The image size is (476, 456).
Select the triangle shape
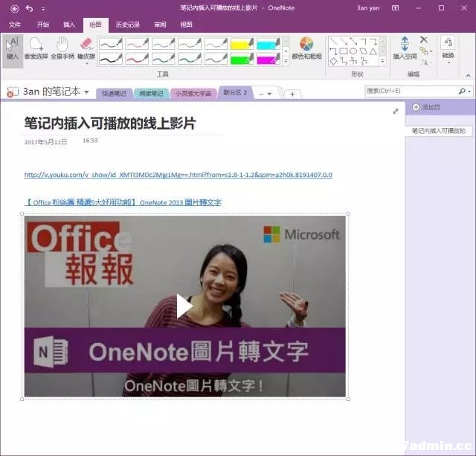[373, 51]
